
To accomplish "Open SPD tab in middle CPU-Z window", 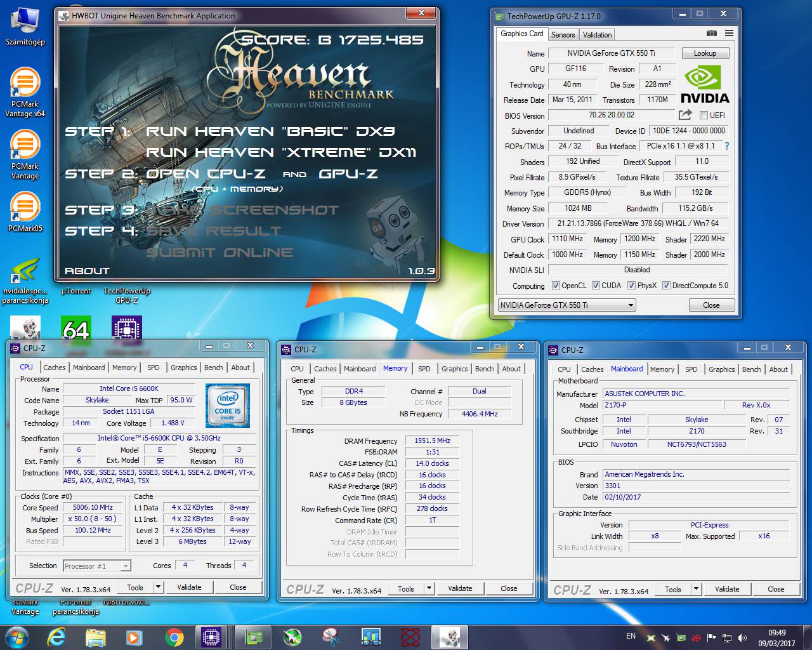I will [424, 369].
